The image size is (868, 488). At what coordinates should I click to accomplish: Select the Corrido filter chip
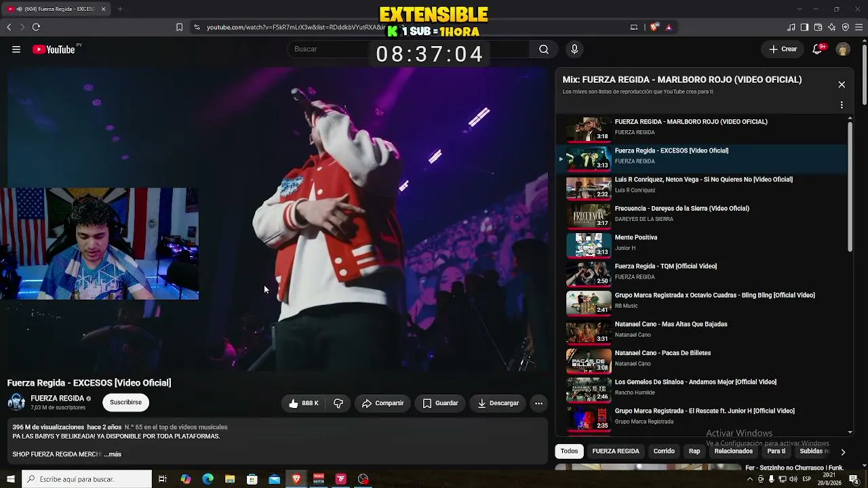click(664, 451)
